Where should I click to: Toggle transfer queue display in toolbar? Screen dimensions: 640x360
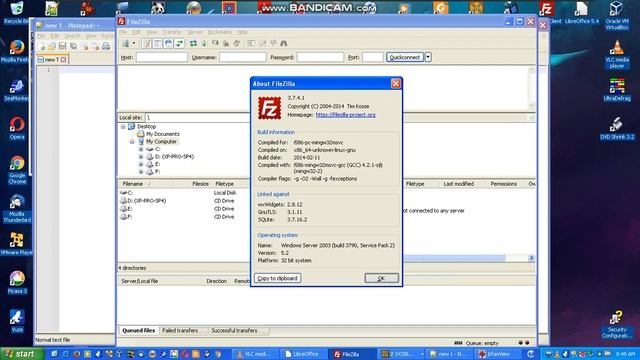click(x=179, y=43)
